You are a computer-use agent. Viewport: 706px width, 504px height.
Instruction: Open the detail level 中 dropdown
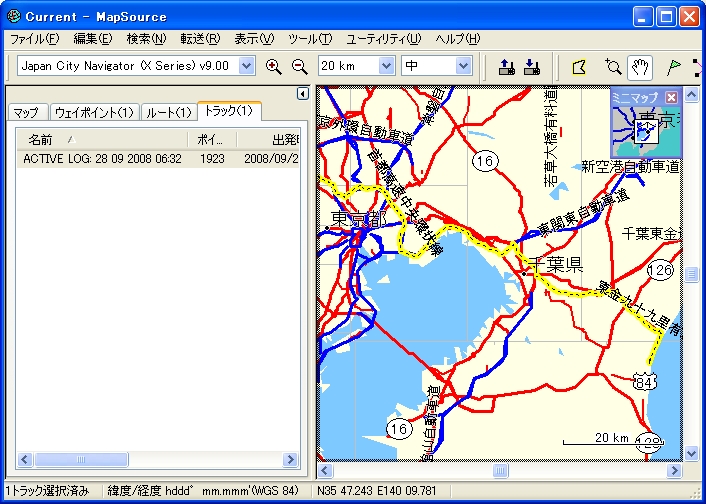click(x=463, y=66)
